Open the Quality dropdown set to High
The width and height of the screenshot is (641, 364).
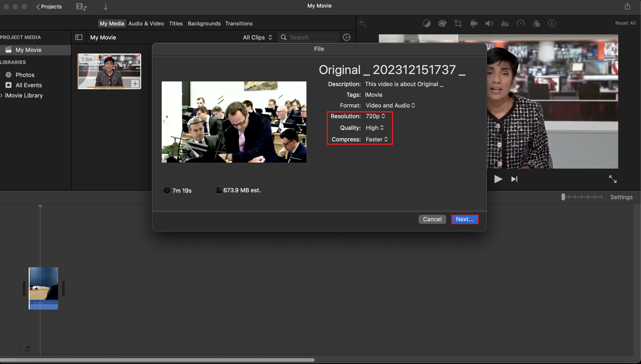tap(375, 128)
